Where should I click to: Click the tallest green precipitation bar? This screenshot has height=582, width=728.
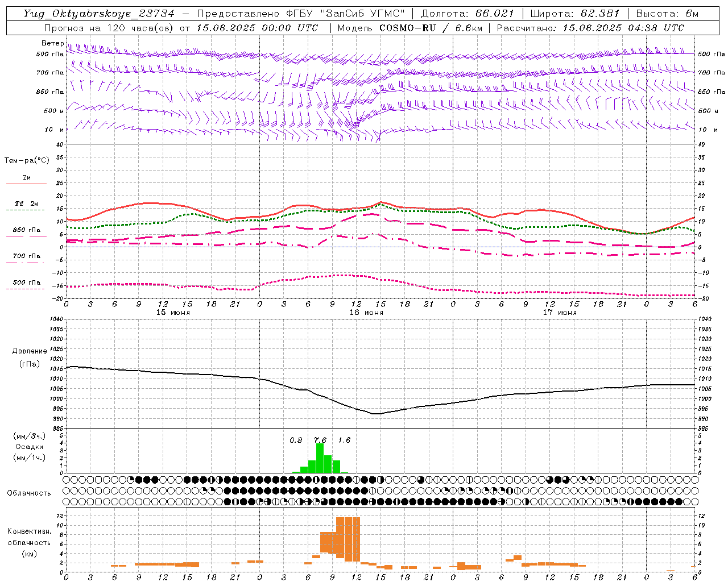(x=320, y=458)
